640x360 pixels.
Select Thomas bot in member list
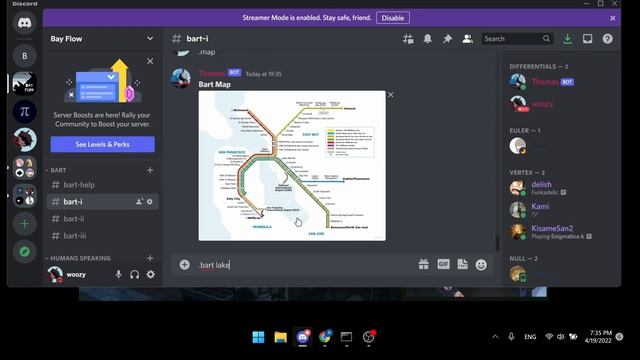558,82
